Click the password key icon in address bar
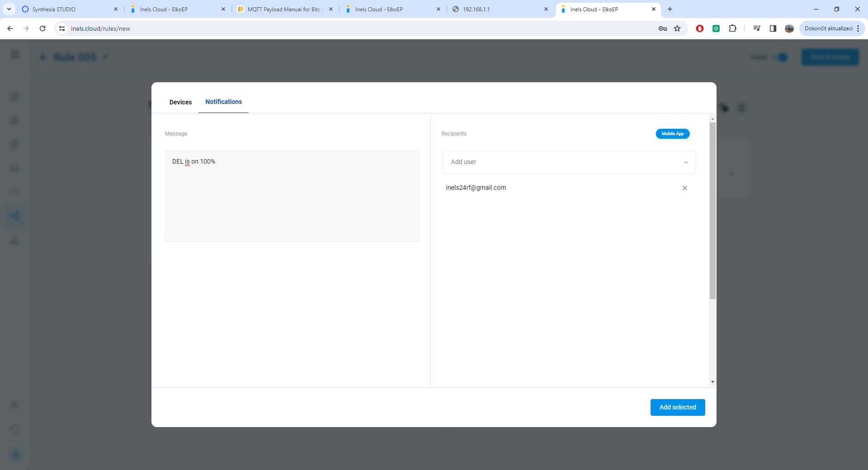Screen dimensions: 868x470 (663, 28)
